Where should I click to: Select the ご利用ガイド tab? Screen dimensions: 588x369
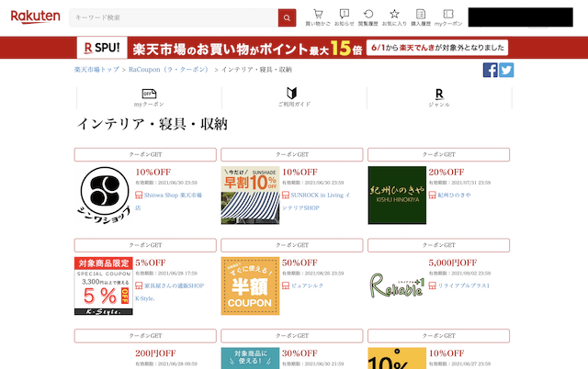(x=294, y=98)
